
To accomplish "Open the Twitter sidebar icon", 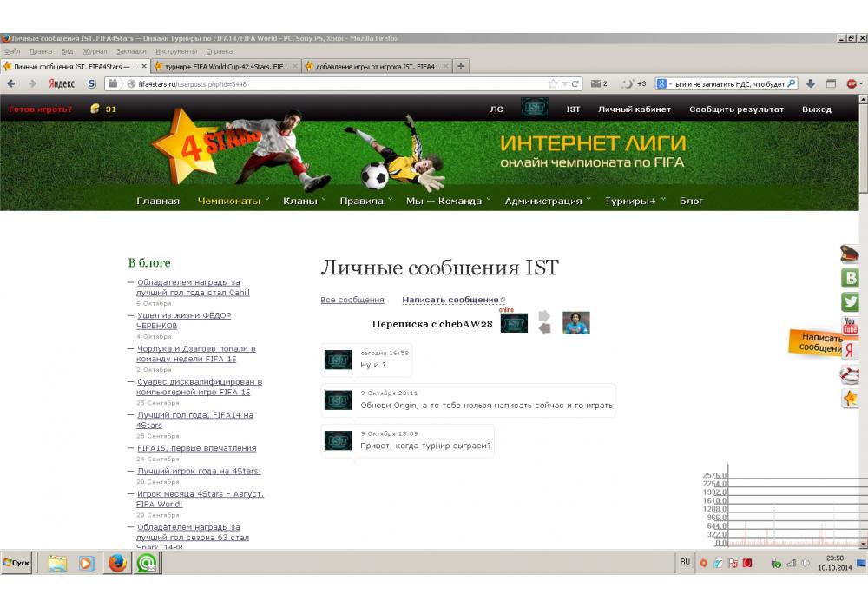I will [851, 302].
